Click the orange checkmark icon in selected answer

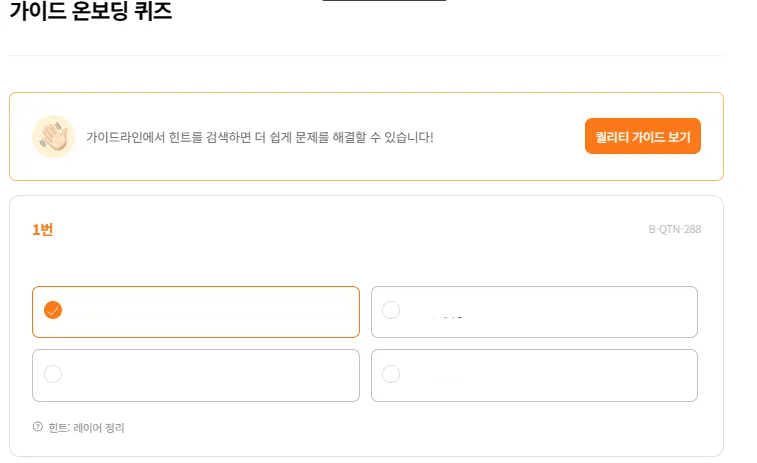(x=53, y=310)
